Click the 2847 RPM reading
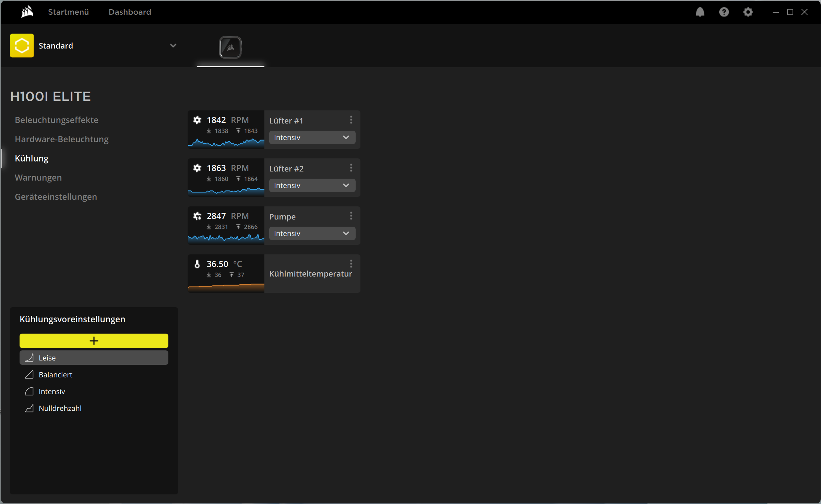821x504 pixels. pos(228,216)
